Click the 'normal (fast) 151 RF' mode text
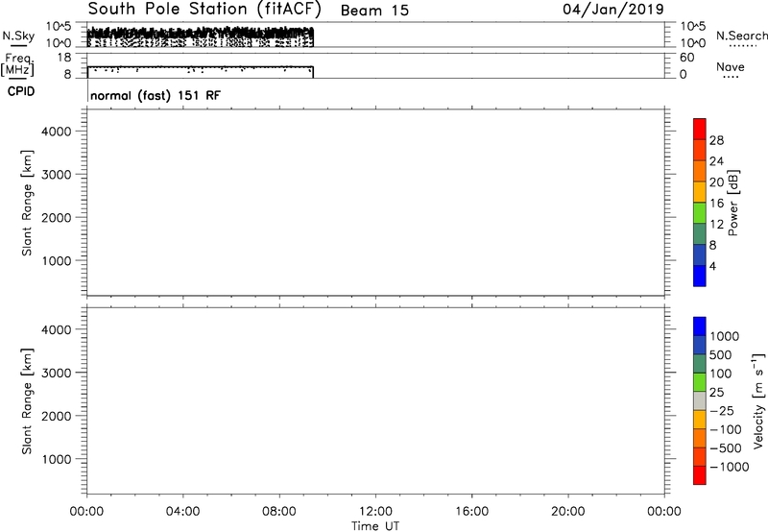The image size is (768, 532). 156,95
